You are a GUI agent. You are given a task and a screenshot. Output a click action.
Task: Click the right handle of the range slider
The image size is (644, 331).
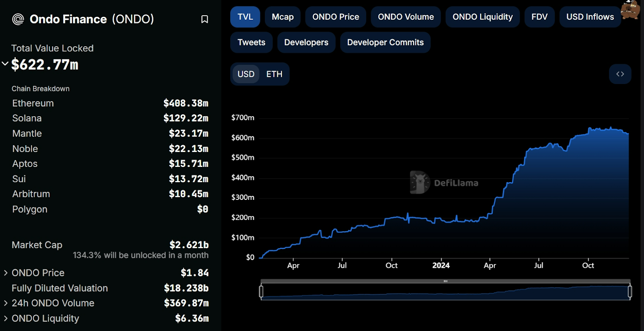[630, 292]
